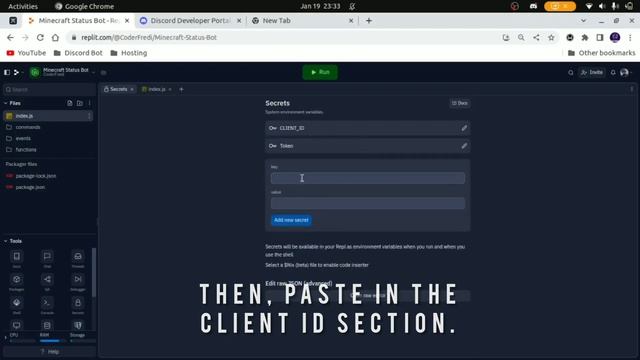Image resolution: width=640 pixels, height=360 pixels.
Task: Click the green Run button
Action: pyautogui.click(x=320, y=72)
